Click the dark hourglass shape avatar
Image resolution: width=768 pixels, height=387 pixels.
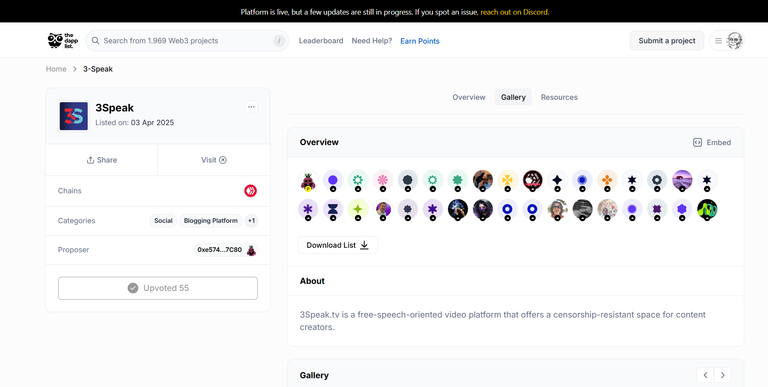(x=333, y=209)
